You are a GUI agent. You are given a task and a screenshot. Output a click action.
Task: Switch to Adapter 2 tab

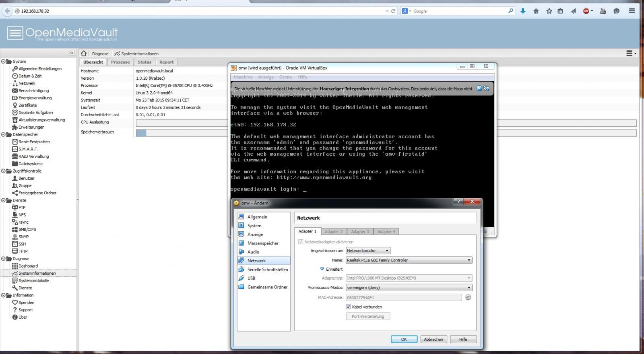pos(334,232)
